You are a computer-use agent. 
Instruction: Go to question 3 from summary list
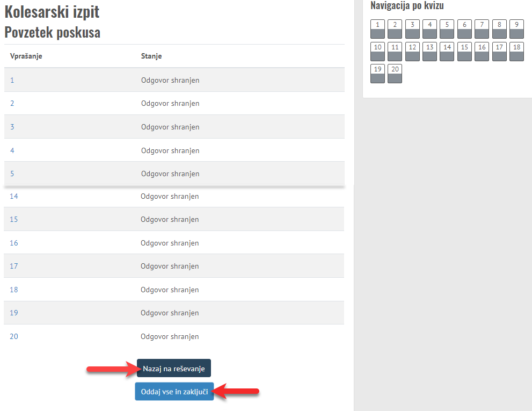pos(12,127)
